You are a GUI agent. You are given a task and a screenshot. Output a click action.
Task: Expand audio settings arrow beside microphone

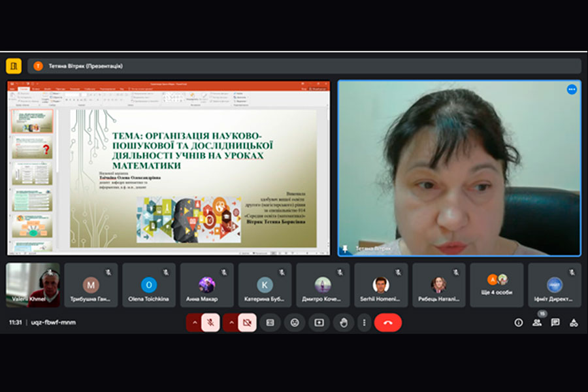pyautogui.click(x=194, y=322)
